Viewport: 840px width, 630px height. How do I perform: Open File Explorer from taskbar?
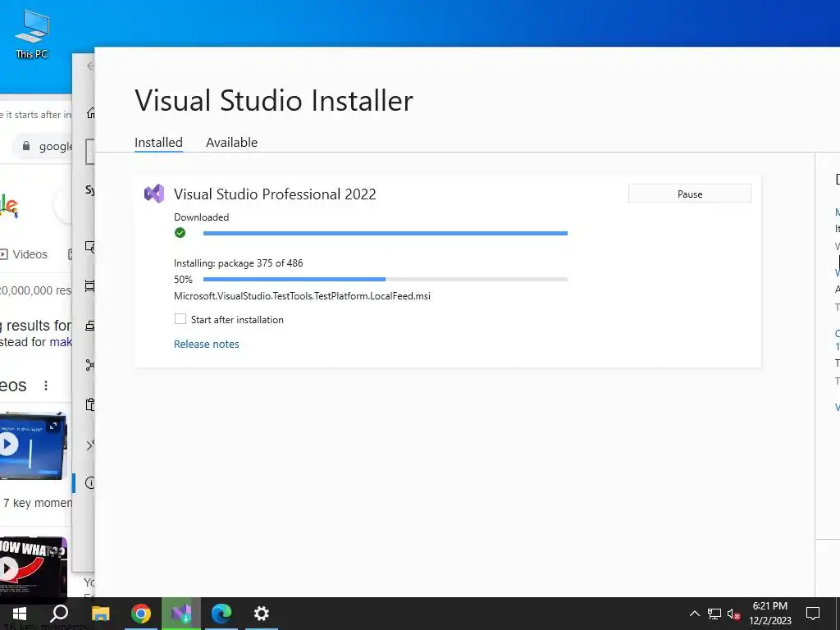[x=100, y=614]
